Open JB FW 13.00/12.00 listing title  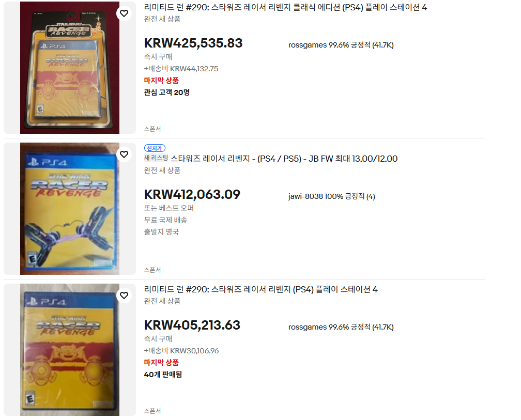pos(284,159)
